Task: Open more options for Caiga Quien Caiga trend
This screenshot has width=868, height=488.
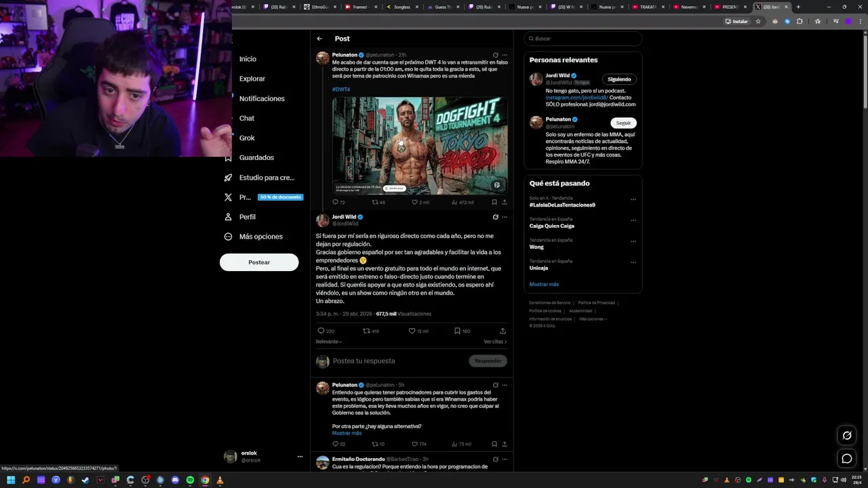Action: click(633, 220)
